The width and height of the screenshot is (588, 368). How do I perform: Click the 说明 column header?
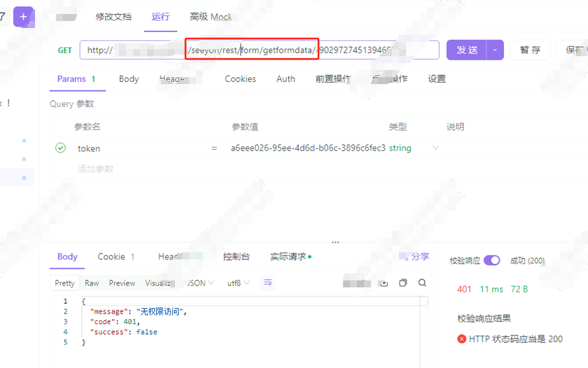click(x=455, y=127)
